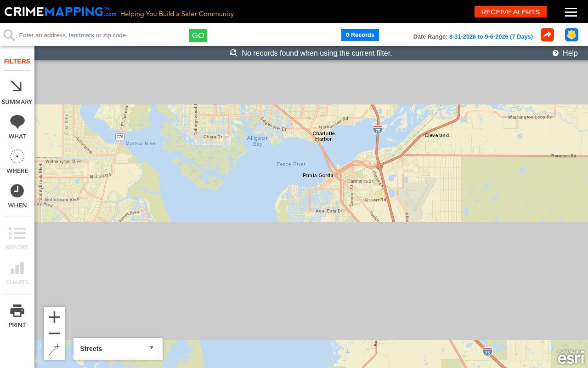Viewport: 588px width, 368px height.
Task: Click the Help question mark icon
Action: coord(555,53)
